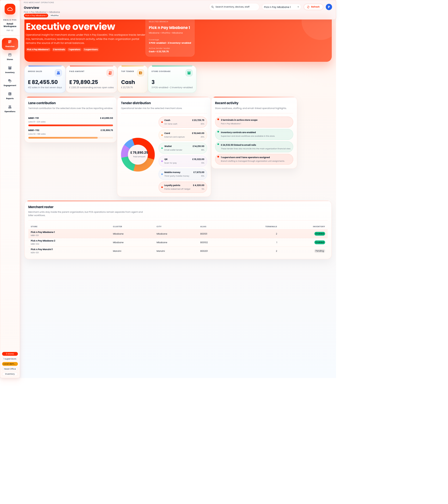The width and height of the screenshot is (448, 504).
Task: Click the 3 stores sidebar chip
Action: pos(10,354)
